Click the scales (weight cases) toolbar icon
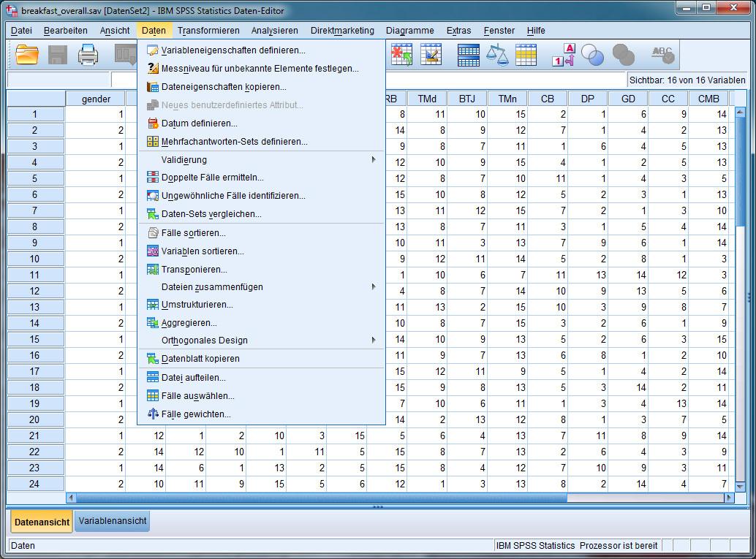Viewport: 756px width, 559px height. [497, 55]
